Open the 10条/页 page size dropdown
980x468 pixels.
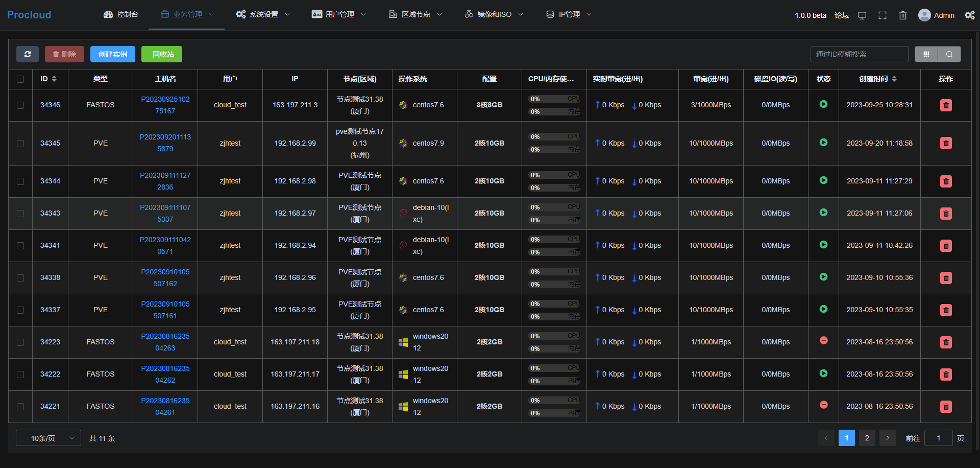point(48,438)
